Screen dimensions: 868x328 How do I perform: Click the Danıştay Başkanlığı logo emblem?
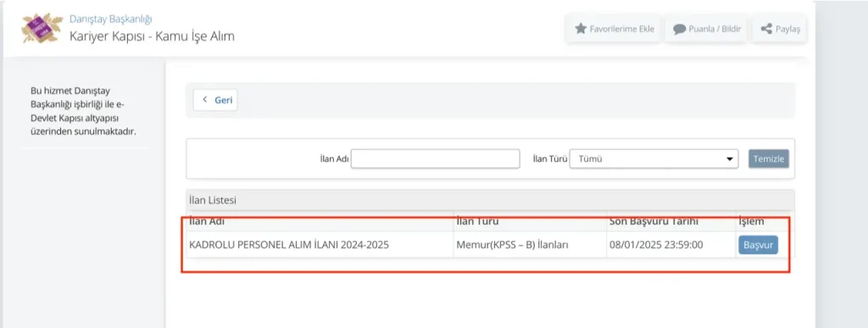click(42, 28)
